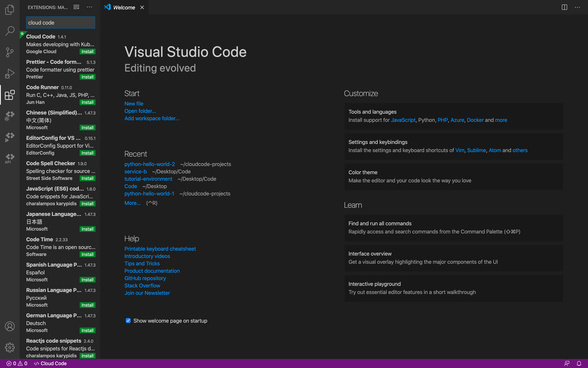Open editor more actions ellipsis
Screen dimensions: 588x368
(577, 7)
